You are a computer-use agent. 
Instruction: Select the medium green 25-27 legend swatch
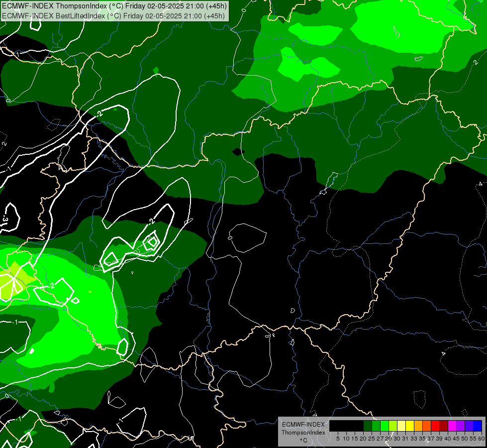pyautogui.click(x=376, y=426)
